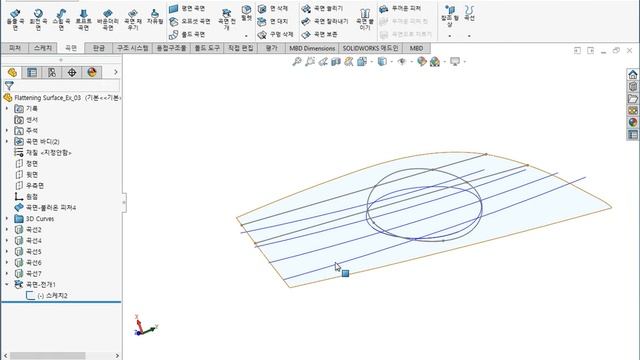Viewport: 640px width, 360px height.
Task: Switch to the PropertyManager tab
Action: pos(32,73)
